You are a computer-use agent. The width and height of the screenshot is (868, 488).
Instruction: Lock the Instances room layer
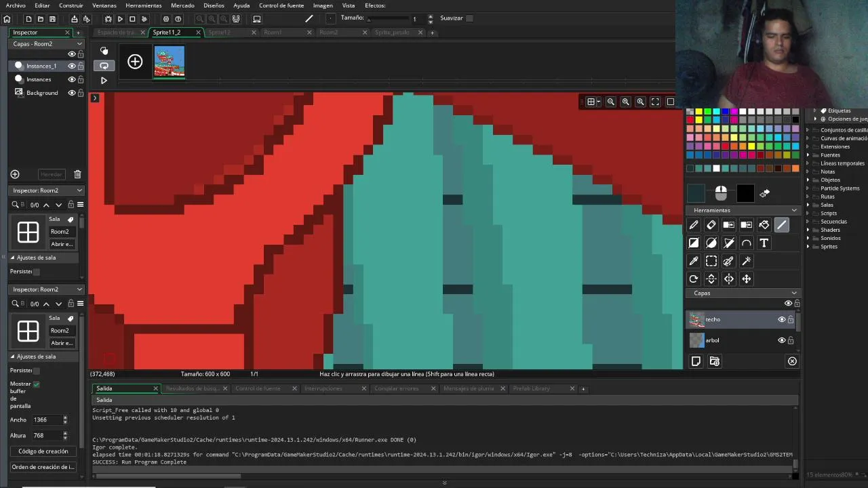pos(81,79)
